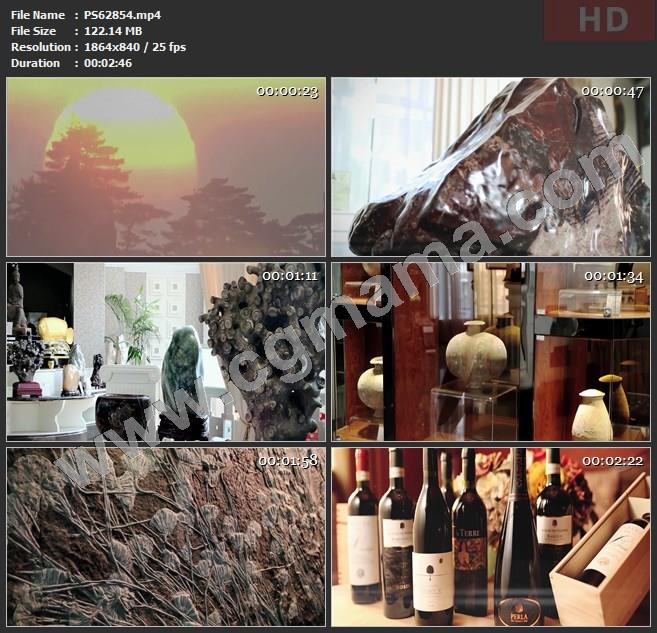The image size is (657, 633).
Task: Jump to the 00:01:34 timestamp
Action: click(613, 276)
